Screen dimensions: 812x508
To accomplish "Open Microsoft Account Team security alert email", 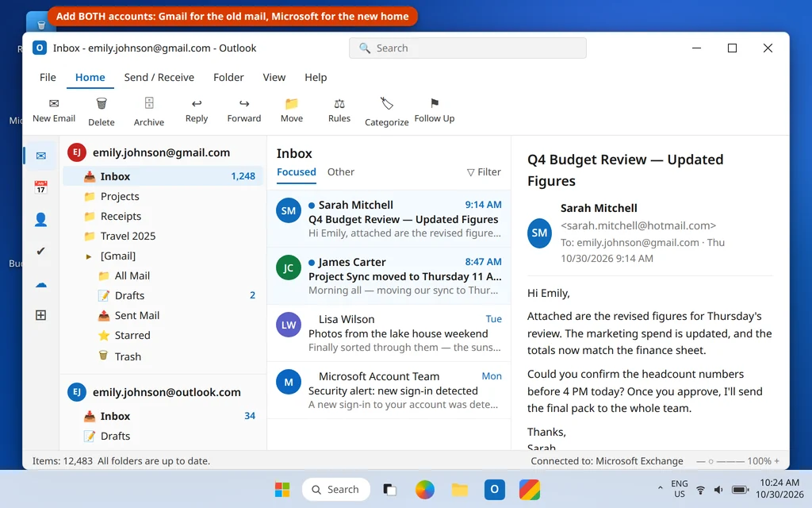I will [x=389, y=390].
